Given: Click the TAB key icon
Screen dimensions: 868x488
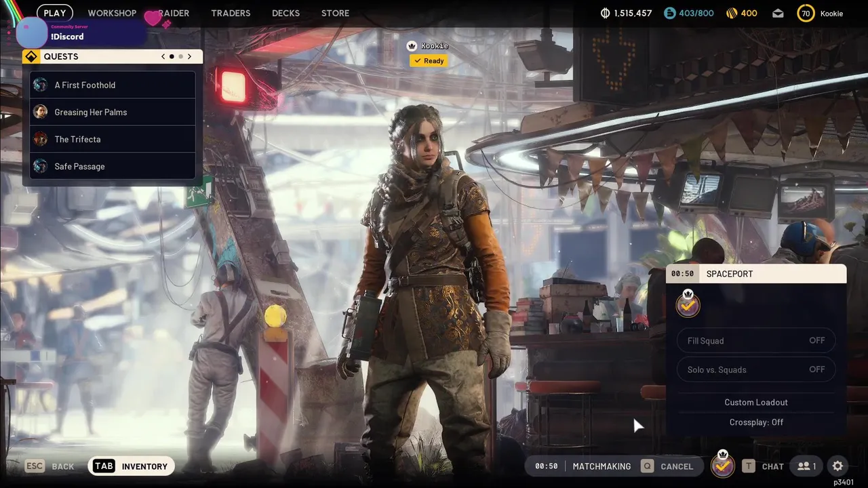Looking at the screenshot, I should pos(104,466).
